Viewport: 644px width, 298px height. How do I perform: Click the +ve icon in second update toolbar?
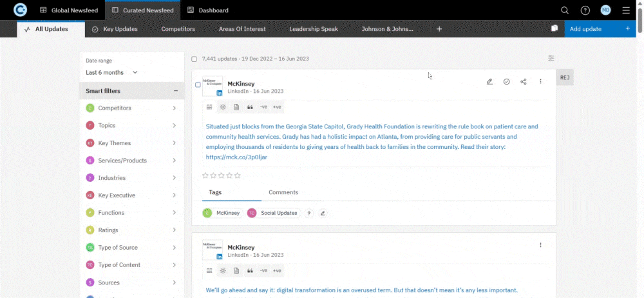coord(277,270)
